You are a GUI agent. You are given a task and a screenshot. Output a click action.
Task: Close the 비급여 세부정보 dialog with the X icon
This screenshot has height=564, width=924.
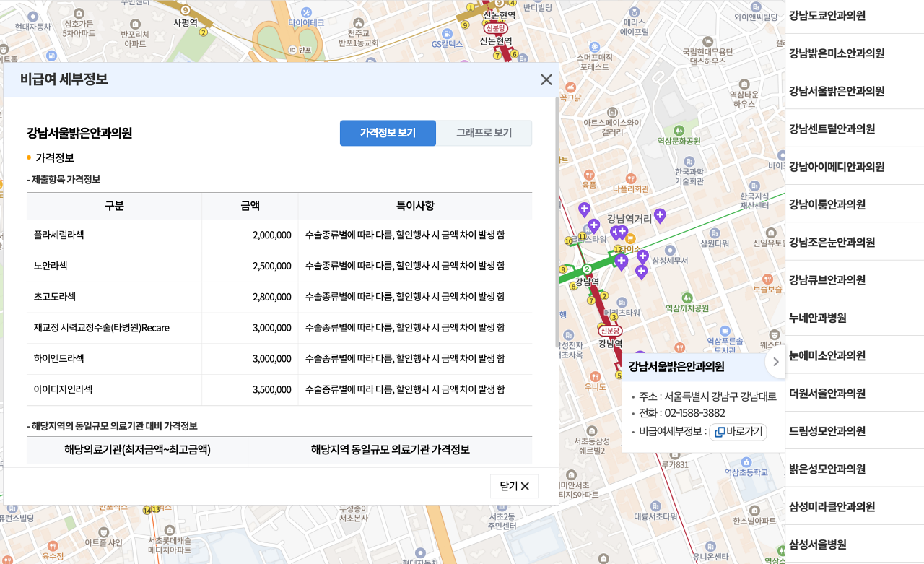[546, 79]
